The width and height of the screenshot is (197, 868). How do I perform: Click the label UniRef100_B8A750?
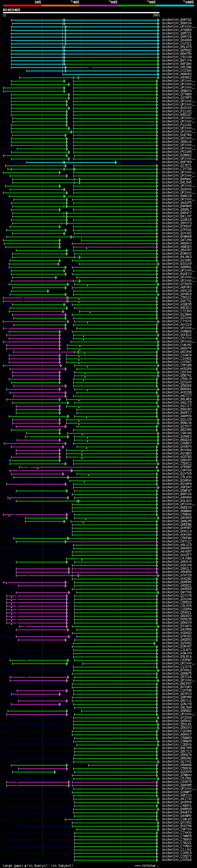pos(177,54)
